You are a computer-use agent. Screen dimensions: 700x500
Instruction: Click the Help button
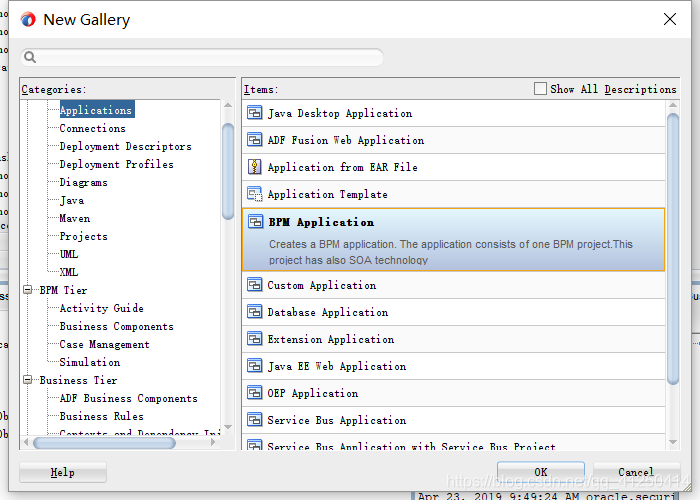pos(63,472)
